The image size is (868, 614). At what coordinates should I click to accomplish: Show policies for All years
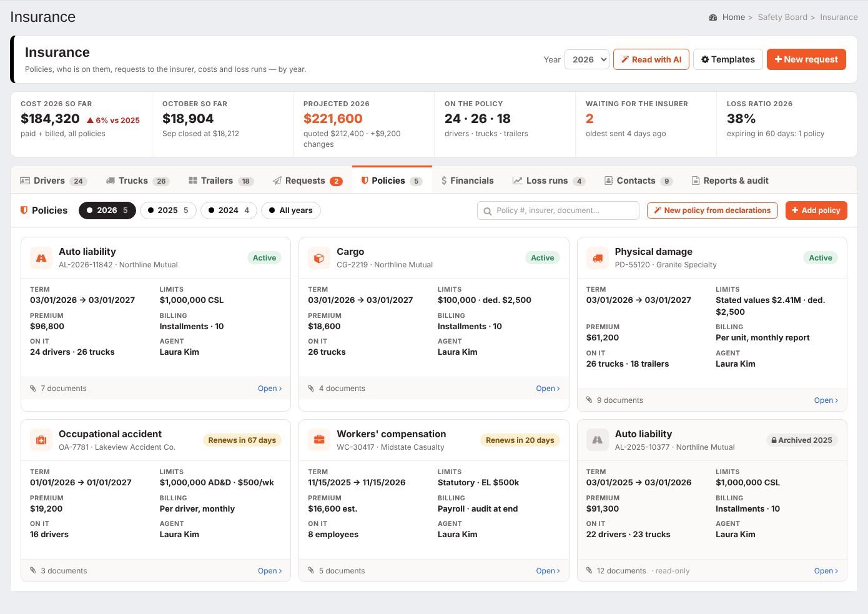click(291, 210)
